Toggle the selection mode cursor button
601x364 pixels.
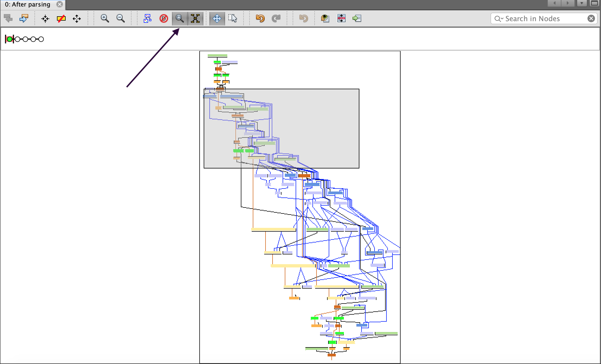coord(232,18)
